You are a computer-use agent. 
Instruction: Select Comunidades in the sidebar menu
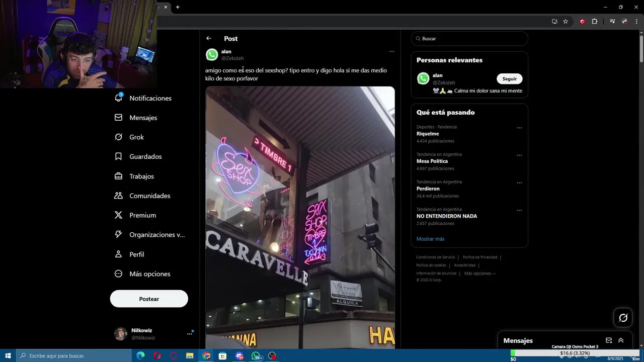pos(150,196)
